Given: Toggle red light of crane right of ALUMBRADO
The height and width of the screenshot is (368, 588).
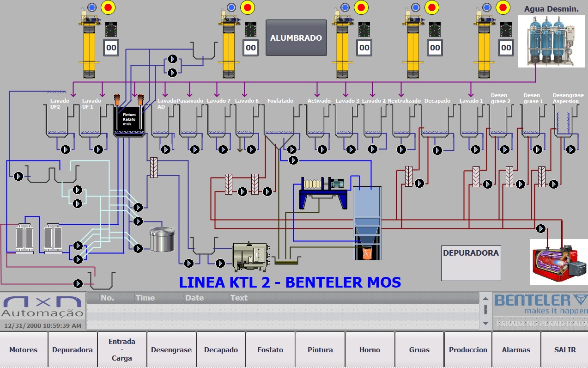Looking at the screenshot, I should coord(361,7).
